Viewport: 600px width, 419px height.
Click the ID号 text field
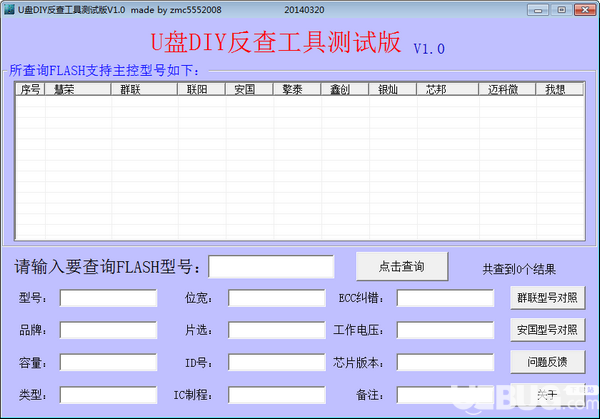(x=277, y=362)
